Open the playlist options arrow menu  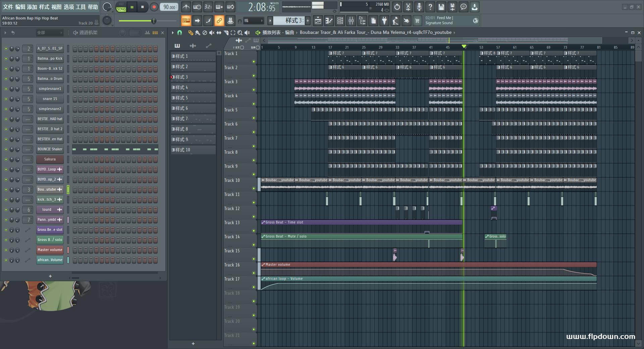click(172, 33)
